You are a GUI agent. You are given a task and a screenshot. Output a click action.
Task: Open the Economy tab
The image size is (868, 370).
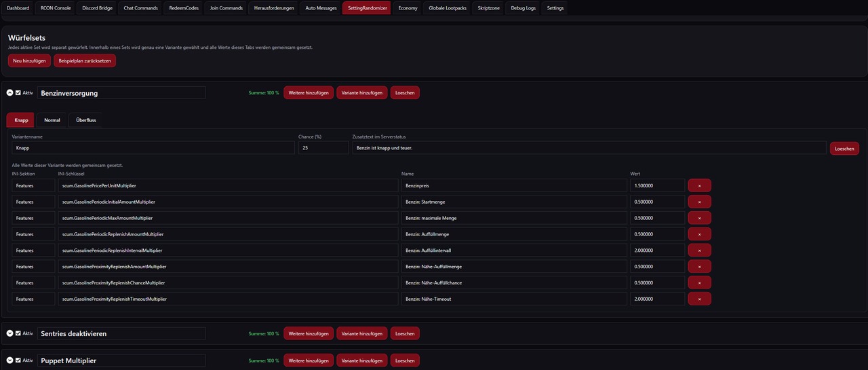pyautogui.click(x=408, y=8)
